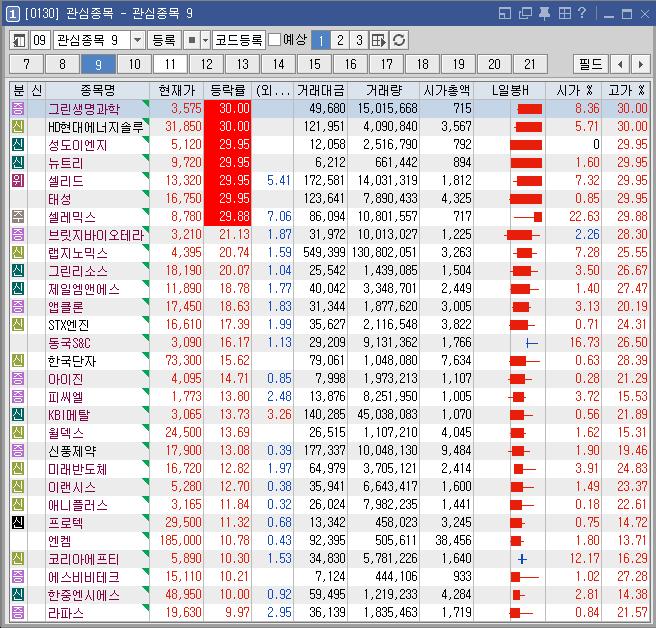Select stock 랩지노믹스

pyautogui.click(x=78, y=253)
